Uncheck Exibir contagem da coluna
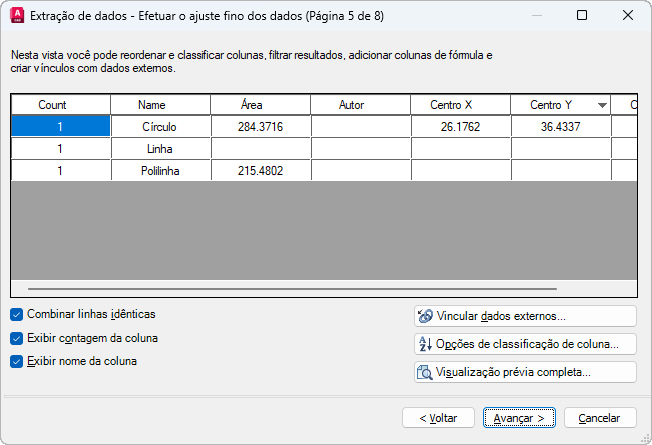Image resolution: width=652 pixels, height=445 pixels. pyautogui.click(x=17, y=338)
